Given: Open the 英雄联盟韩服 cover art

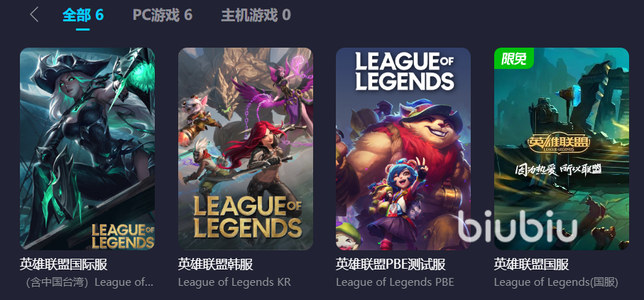Looking at the screenshot, I should coord(246,149).
